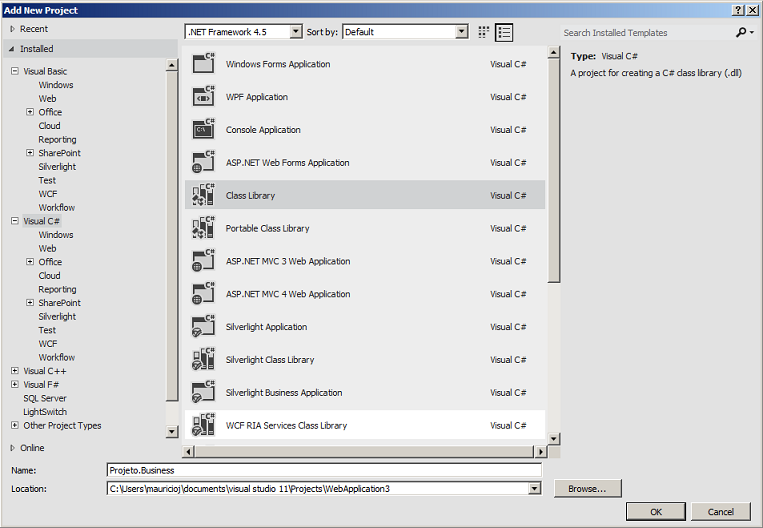Click OK to add the project
Screen dimensions: 763x528
pyautogui.click(x=655, y=511)
